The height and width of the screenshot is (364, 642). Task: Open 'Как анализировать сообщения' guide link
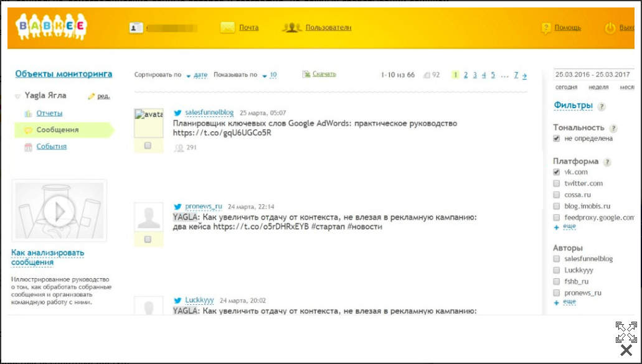47,258
